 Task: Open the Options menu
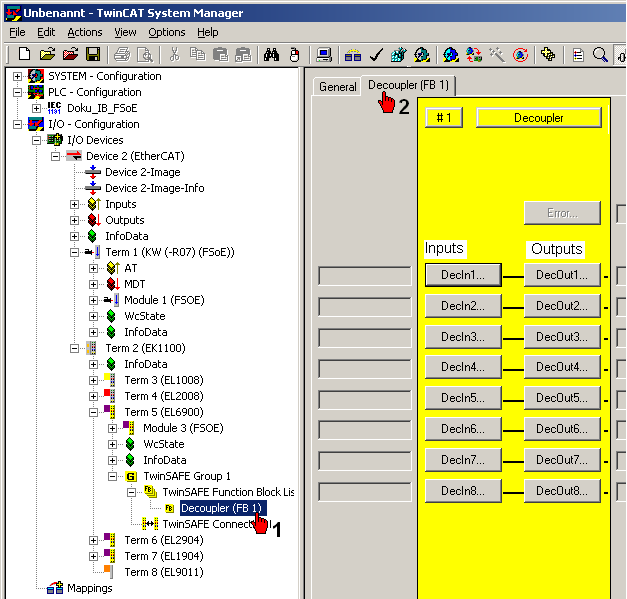(x=167, y=32)
